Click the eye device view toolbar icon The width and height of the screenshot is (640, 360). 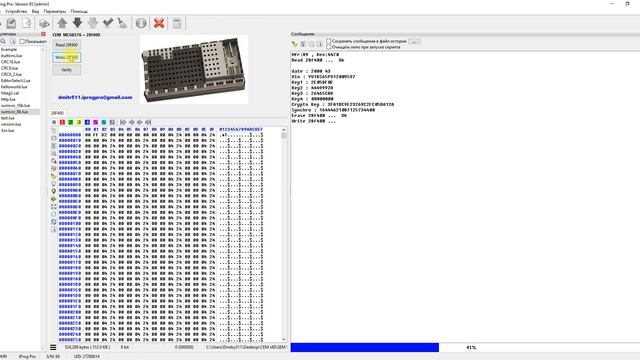pyautogui.click(x=44, y=24)
